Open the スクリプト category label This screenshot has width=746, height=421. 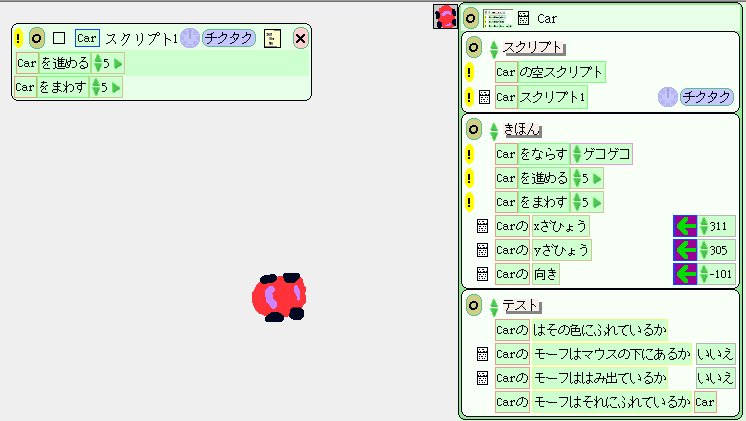533,47
